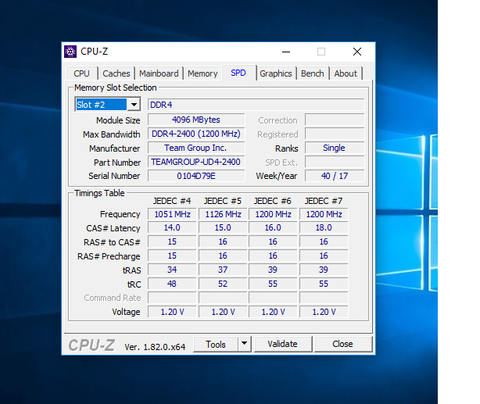
Task: Click the JEDEC #6 column header
Action: tap(273, 201)
